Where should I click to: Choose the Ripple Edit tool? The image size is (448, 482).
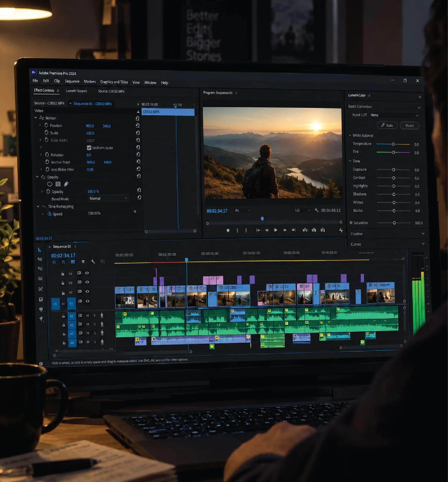coord(40,268)
